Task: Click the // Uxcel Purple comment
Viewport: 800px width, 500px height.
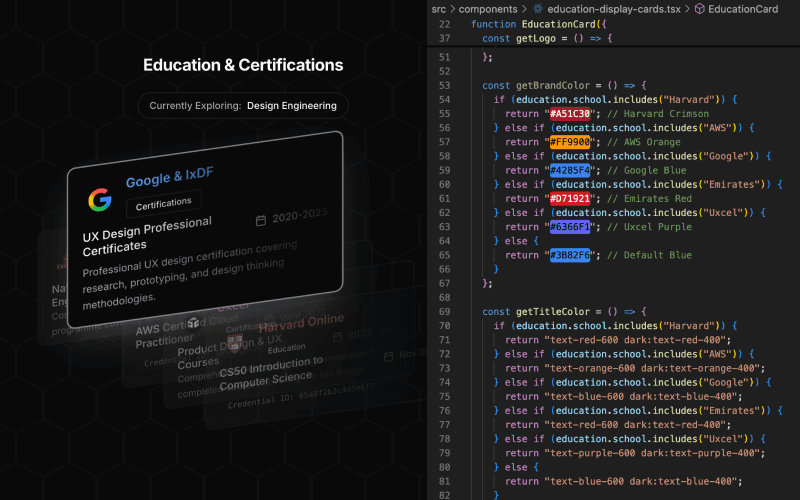Action: point(649,227)
